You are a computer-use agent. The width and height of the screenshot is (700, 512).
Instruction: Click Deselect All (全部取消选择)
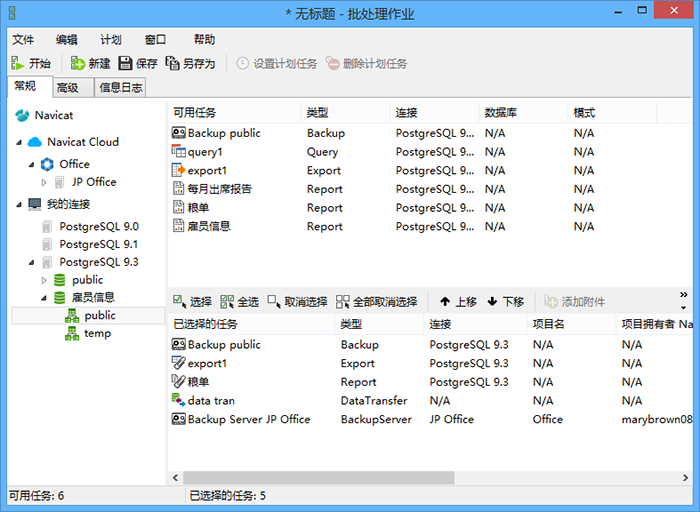(343, 302)
